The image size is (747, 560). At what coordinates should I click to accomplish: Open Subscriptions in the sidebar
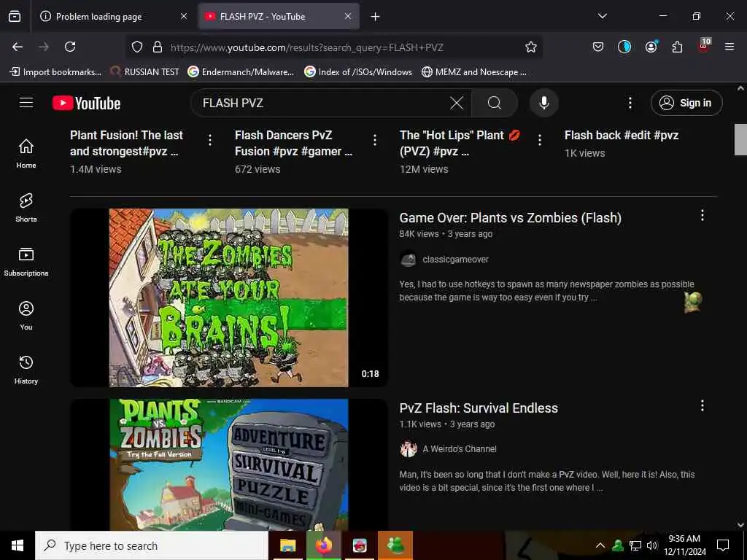point(26,262)
